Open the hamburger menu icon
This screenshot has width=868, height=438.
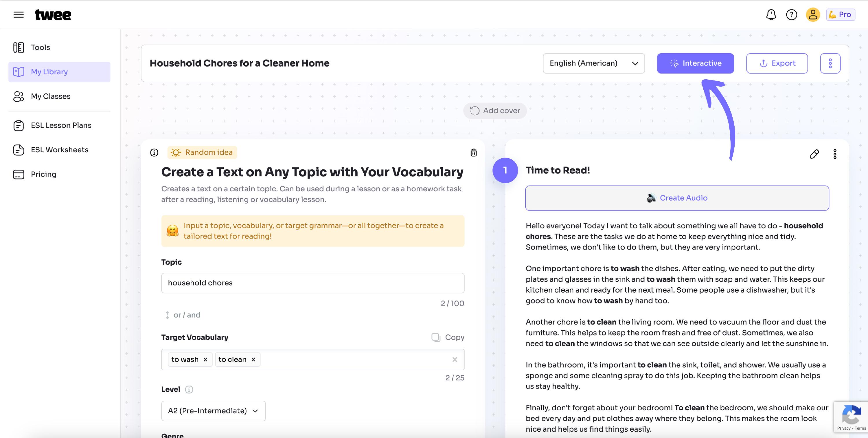[x=19, y=14]
